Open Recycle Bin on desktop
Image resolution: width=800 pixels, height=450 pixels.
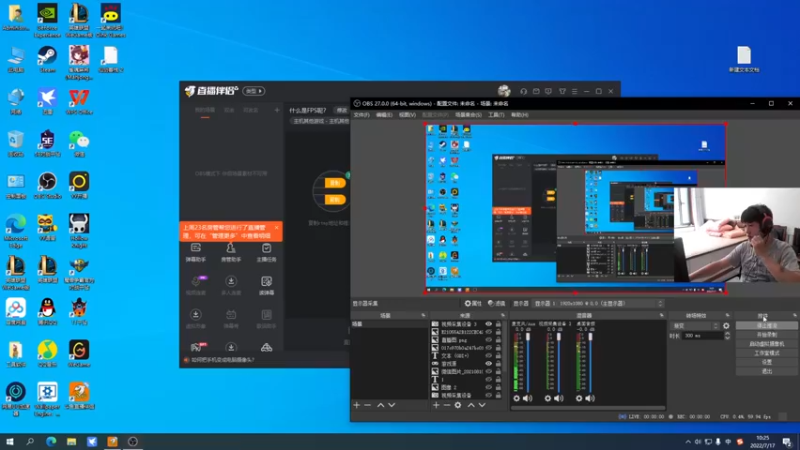[16, 143]
